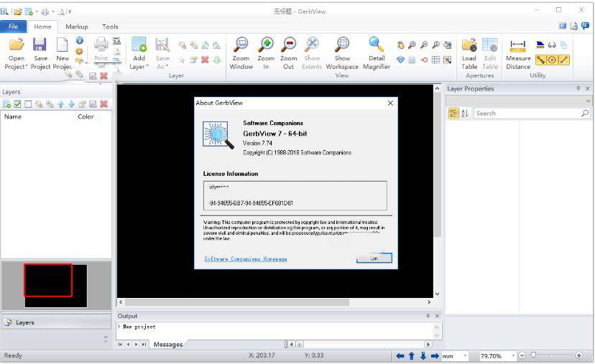Screen dimensions: 595x364
Task: Click the Open Project folder icon
Action: point(17,45)
